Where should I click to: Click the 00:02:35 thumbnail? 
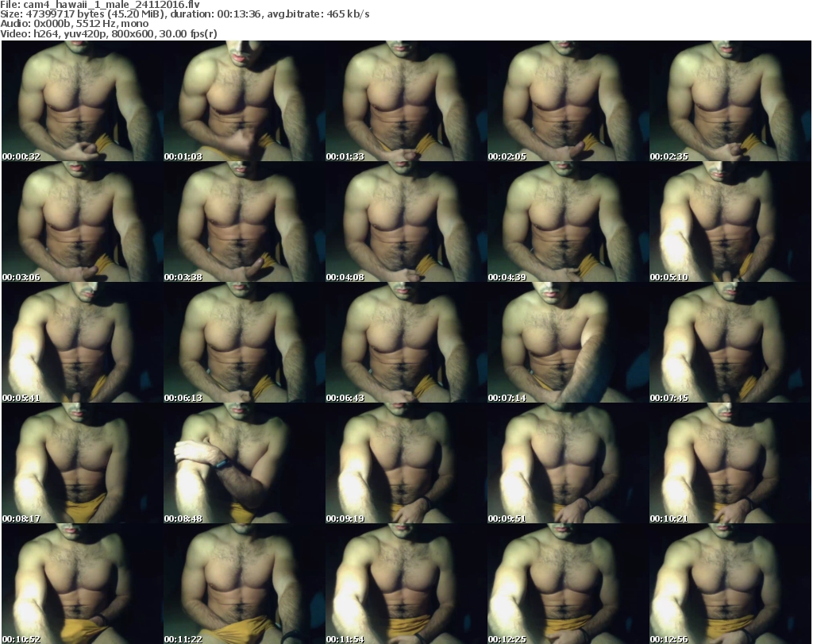coord(730,102)
